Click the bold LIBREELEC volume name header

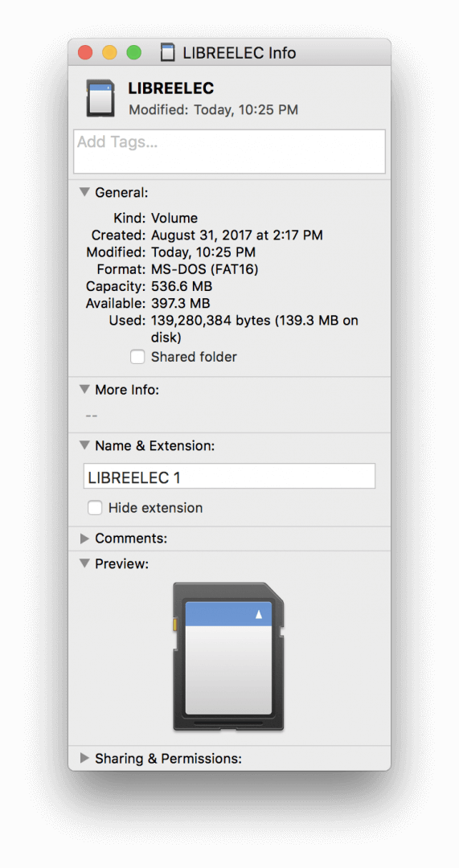(171, 88)
